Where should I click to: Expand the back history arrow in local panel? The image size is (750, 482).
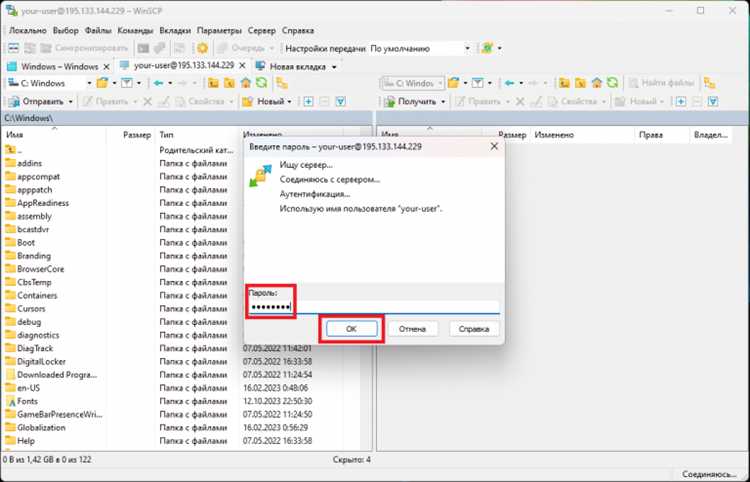[x=170, y=83]
